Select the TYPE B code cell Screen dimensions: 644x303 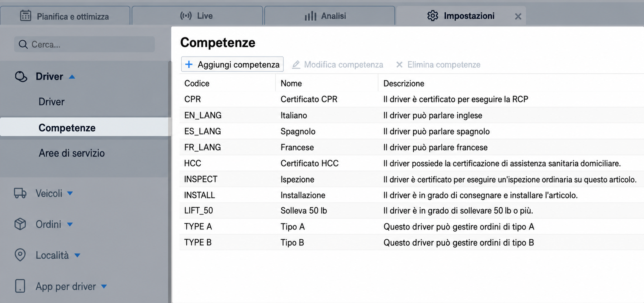tap(198, 242)
